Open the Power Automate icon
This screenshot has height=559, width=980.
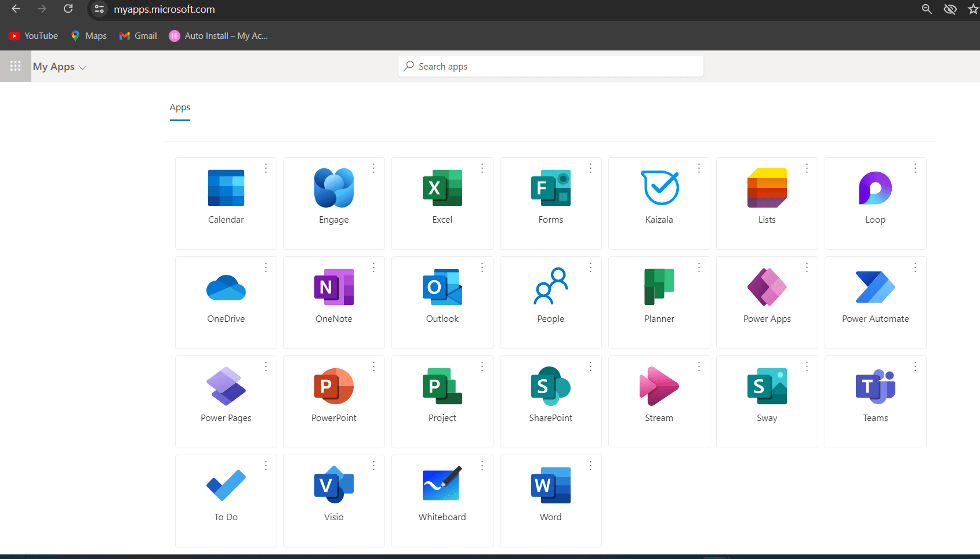click(876, 287)
